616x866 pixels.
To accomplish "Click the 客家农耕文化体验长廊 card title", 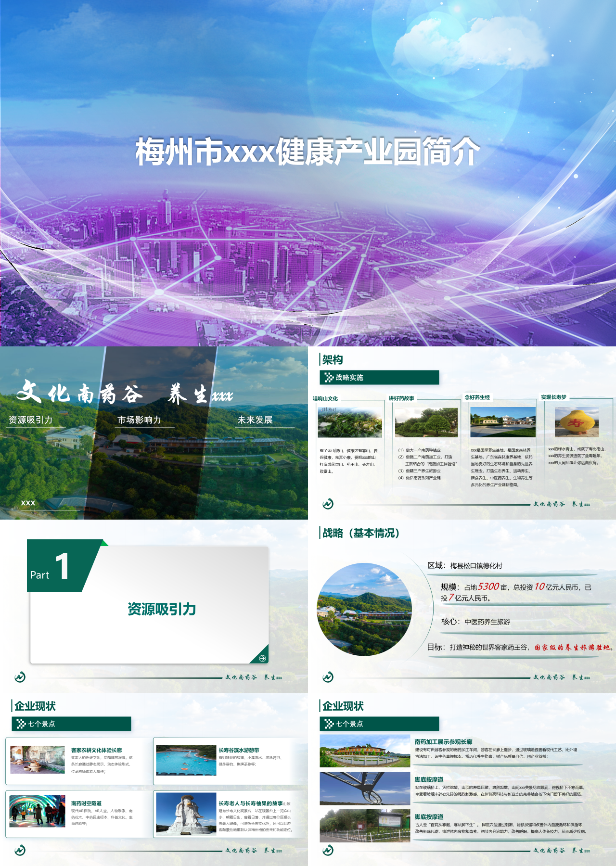I will pos(97,750).
